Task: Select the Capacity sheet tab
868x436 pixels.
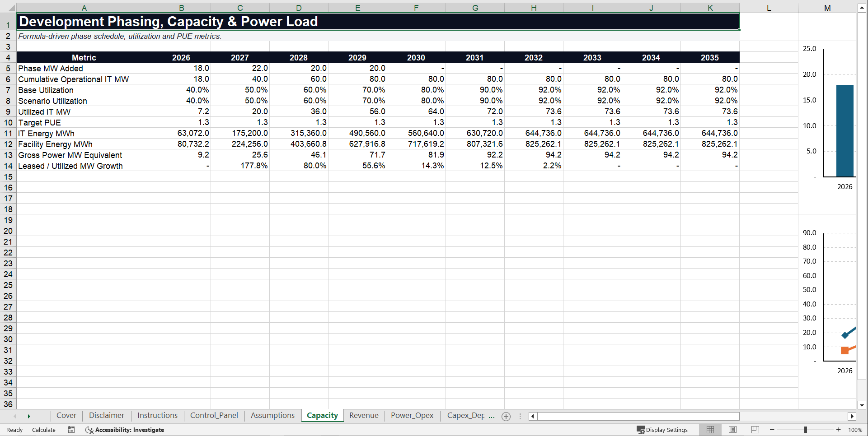Action: point(322,415)
